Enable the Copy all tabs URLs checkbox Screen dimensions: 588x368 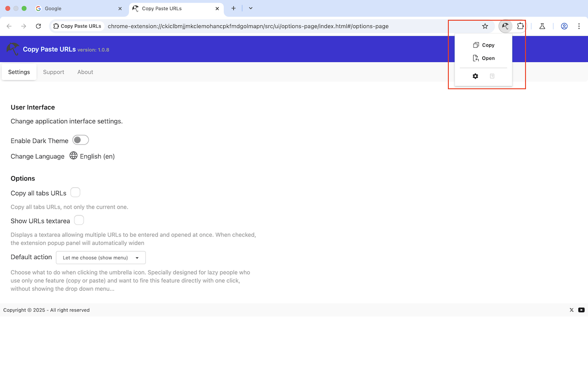(x=75, y=192)
